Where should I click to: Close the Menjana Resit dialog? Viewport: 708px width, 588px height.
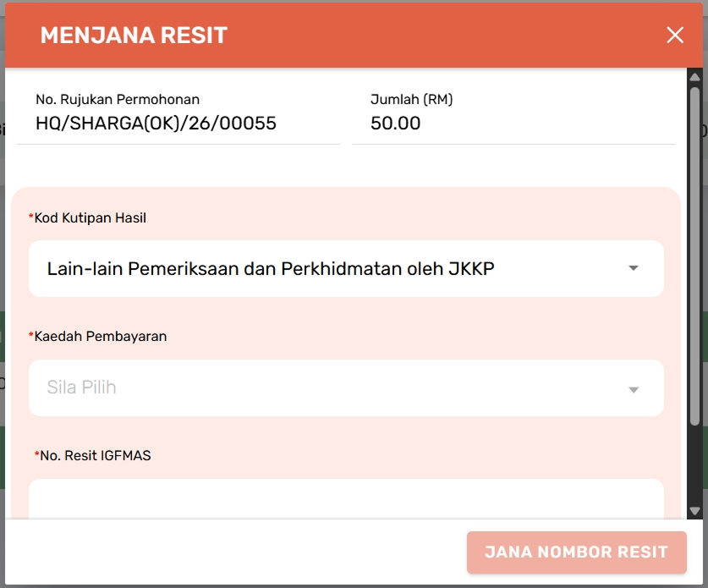pyautogui.click(x=675, y=35)
